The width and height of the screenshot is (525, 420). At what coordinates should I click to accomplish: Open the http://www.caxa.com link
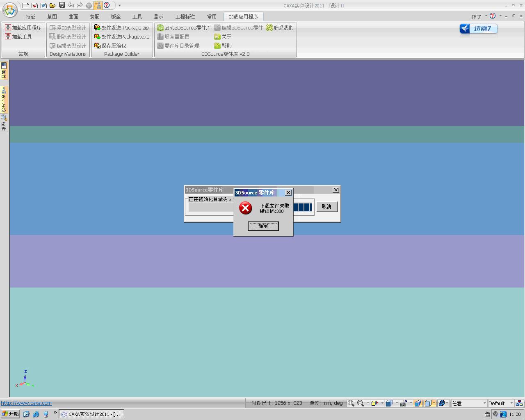point(26,403)
